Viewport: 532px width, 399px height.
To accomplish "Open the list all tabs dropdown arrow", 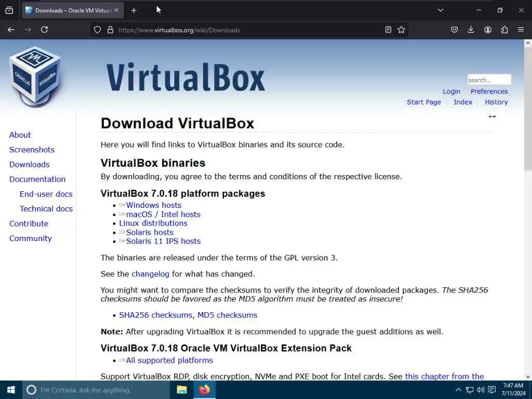I will (x=441, y=10).
